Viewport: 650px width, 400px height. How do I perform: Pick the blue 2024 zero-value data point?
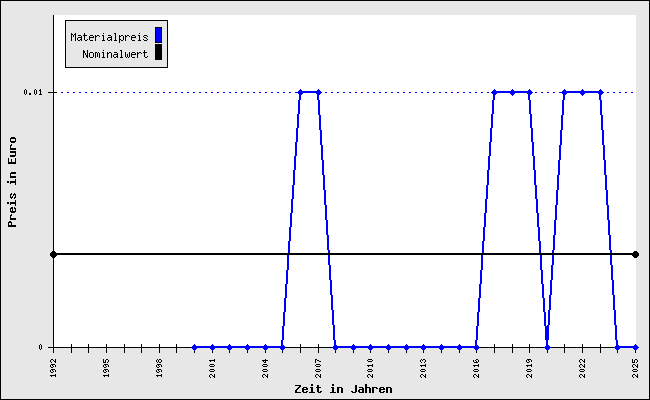(x=617, y=347)
